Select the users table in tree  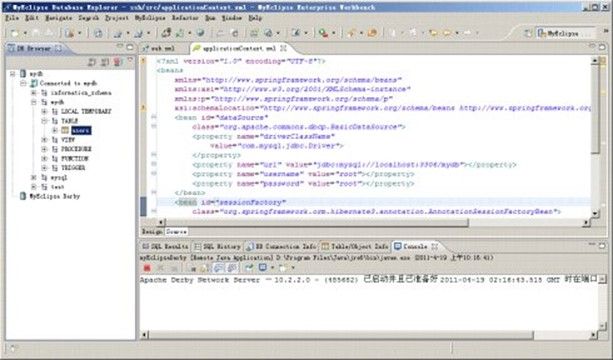point(81,130)
